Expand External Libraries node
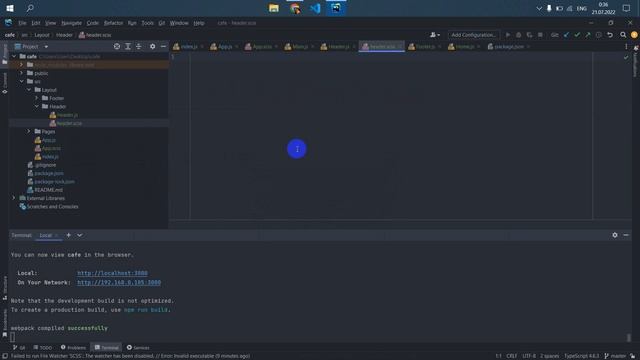The image size is (640, 360). [x=14, y=198]
